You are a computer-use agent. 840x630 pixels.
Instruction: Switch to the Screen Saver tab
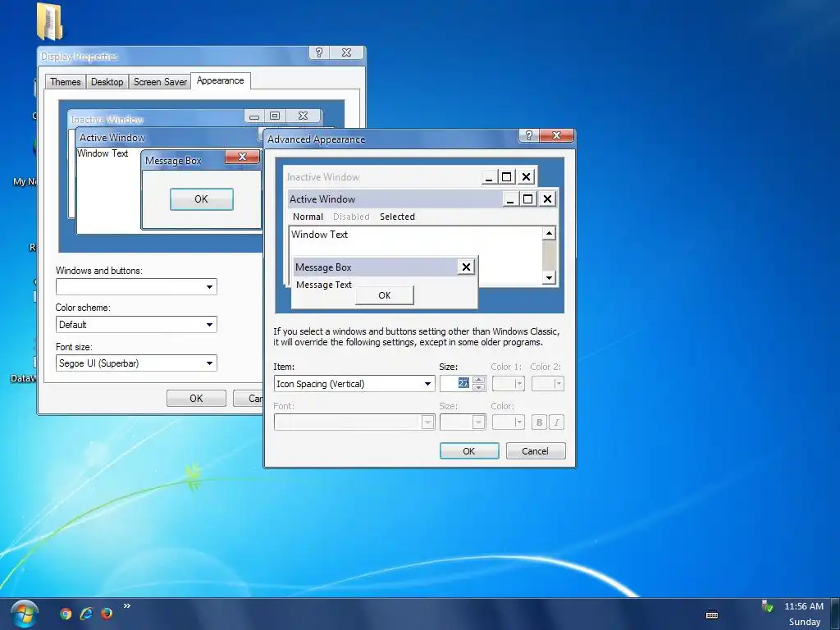(x=160, y=82)
